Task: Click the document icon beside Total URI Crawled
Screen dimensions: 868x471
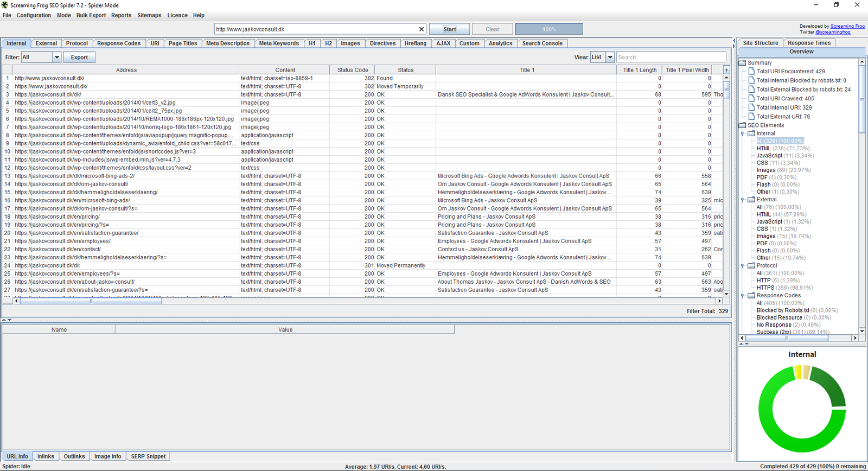Action: point(751,98)
